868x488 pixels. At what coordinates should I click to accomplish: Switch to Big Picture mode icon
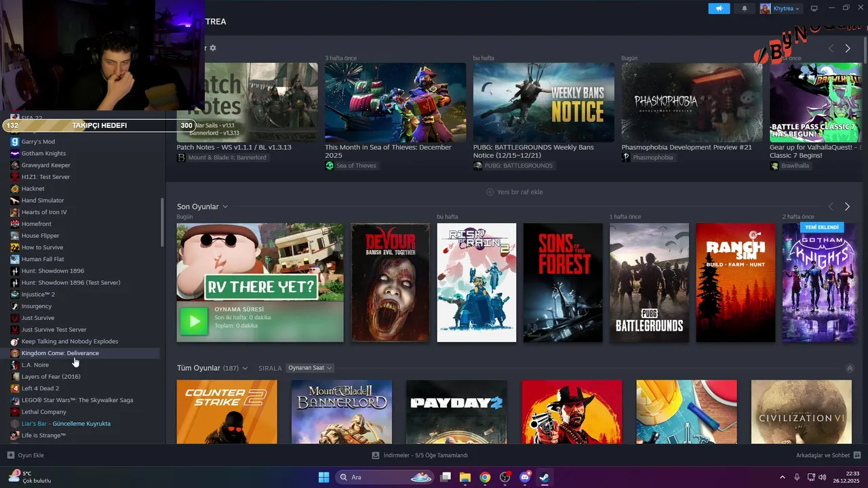[x=814, y=9]
